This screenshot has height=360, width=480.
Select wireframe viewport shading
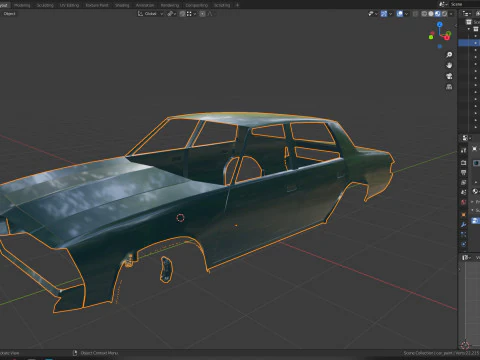pyautogui.click(x=424, y=14)
